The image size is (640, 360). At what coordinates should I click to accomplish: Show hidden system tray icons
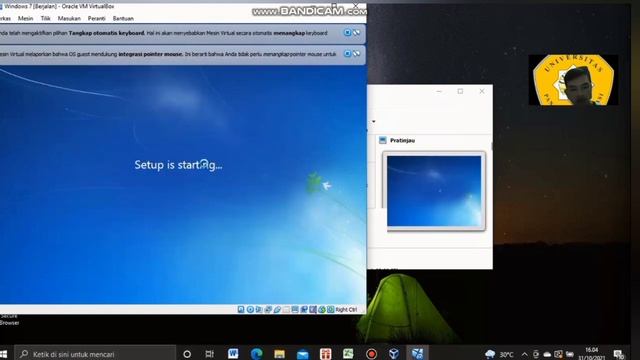pyautogui.click(x=524, y=354)
